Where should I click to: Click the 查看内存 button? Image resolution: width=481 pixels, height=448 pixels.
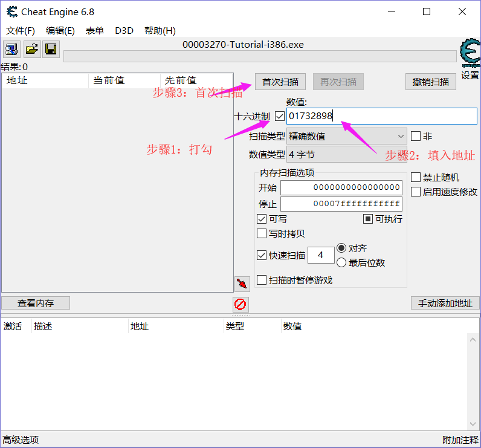coord(36,303)
